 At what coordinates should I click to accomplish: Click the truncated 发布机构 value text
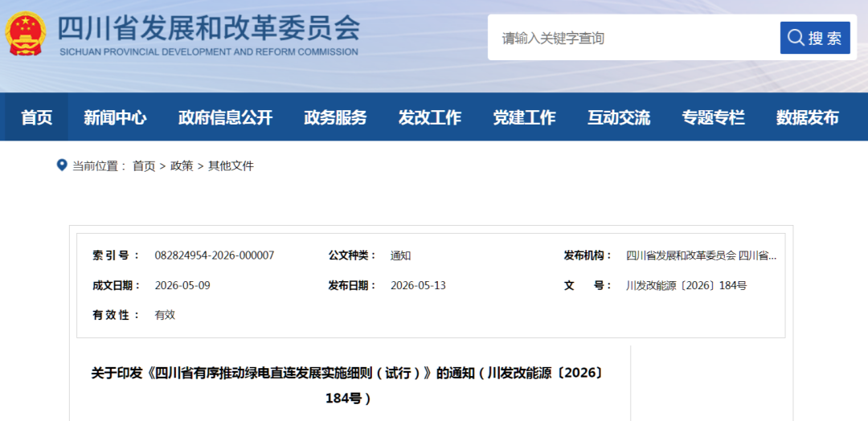pos(702,255)
